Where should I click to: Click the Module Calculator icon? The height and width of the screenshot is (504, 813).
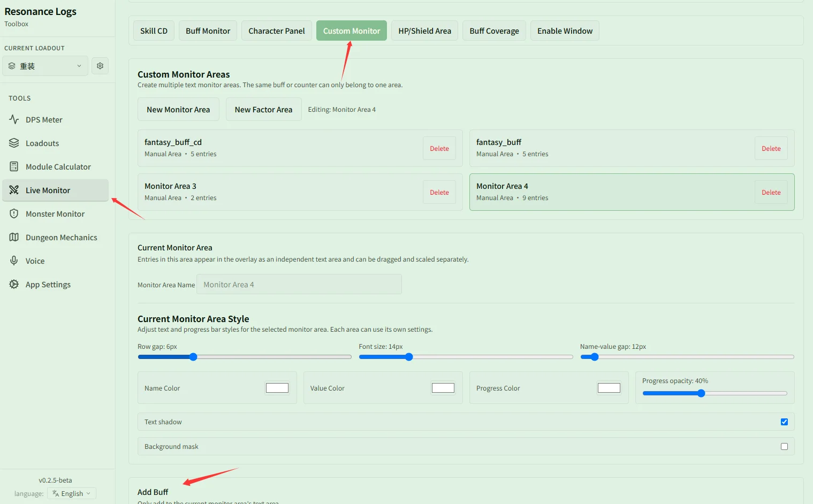coord(14,166)
